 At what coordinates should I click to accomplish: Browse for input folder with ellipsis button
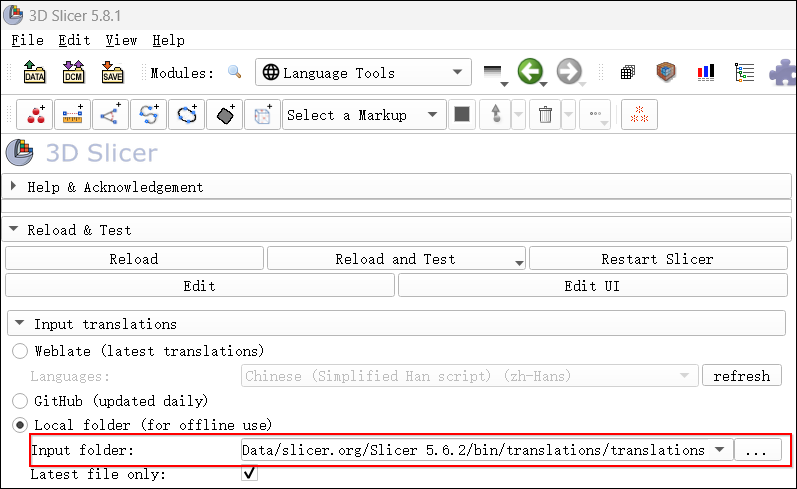click(757, 450)
